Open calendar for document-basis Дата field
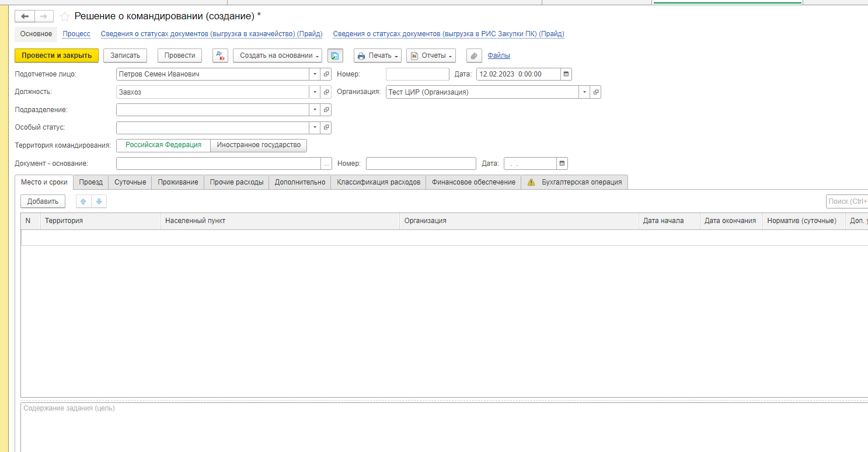Viewport: 868px width, 452px height. pos(562,164)
